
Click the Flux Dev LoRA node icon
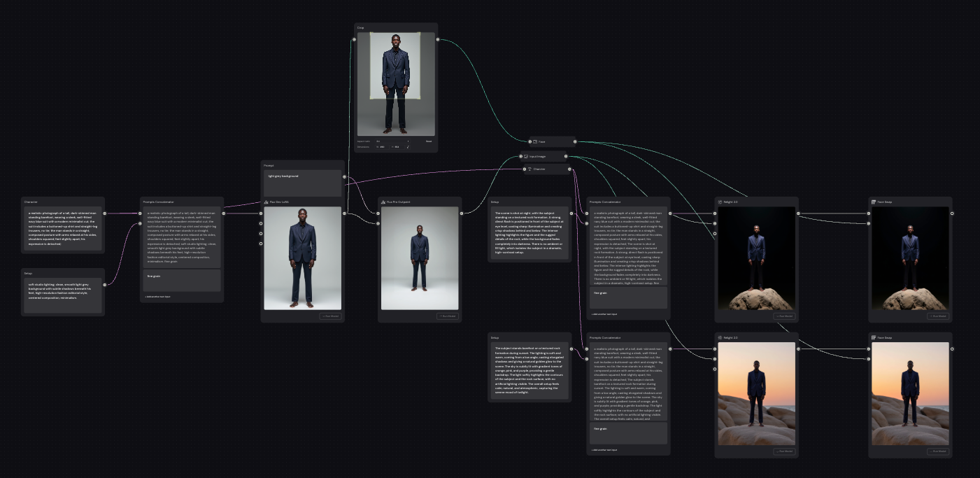pos(267,202)
